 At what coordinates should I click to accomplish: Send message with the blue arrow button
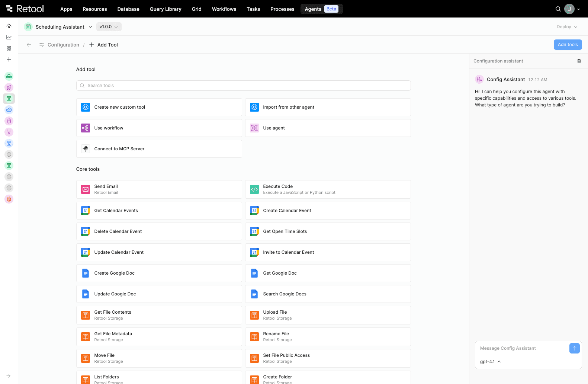pos(574,348)
